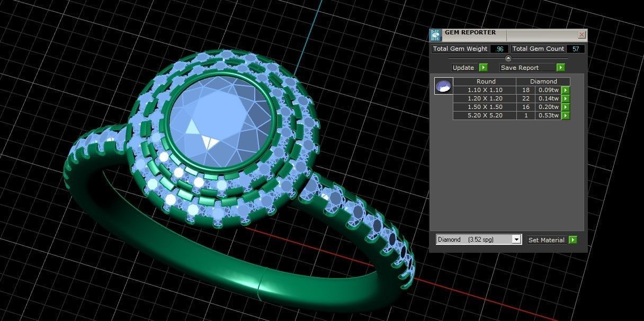
Task: Click the Total Gem Count label
Action: click(x=539, y=49)
